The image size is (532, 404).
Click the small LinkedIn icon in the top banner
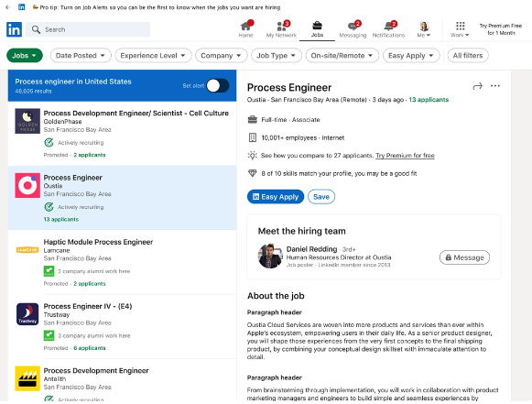pyautogui.click(x=21, y=7)
